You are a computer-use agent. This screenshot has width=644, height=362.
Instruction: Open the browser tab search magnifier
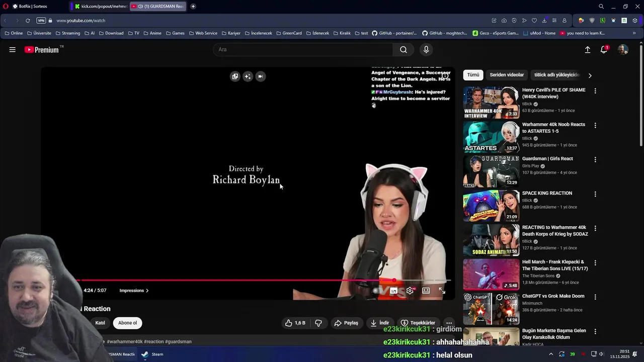click(601, 7)
